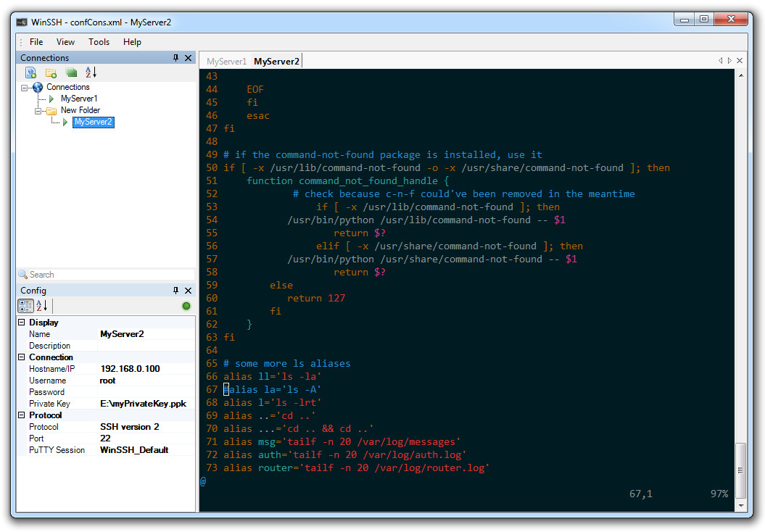Click the 'Private Key' property label
The width and height of the screenshot is (765, 532).
tap(49, 404)
